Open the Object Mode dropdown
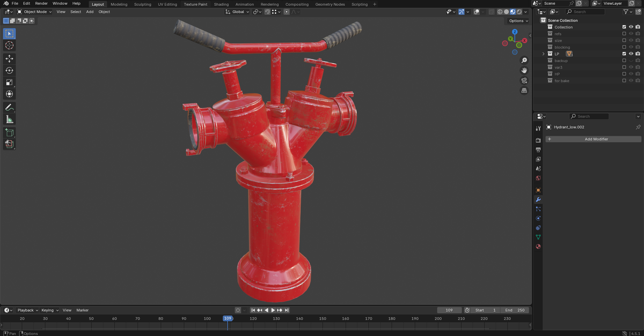The image size is (644, 336). point(35,11)
